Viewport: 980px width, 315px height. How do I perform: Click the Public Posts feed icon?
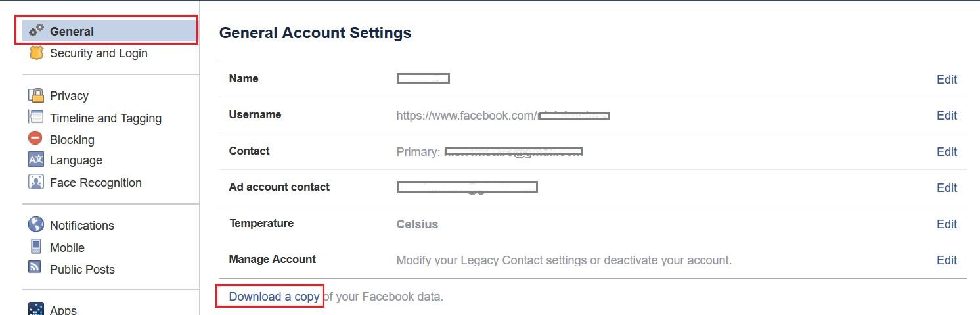tap(35, 267)
